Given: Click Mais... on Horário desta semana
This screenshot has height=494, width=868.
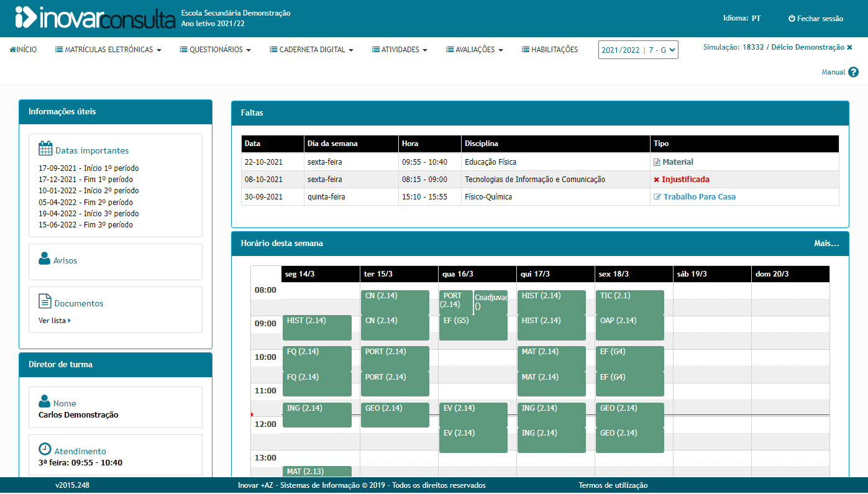Looking at the screenshot, I should click(x=827, y=244).
